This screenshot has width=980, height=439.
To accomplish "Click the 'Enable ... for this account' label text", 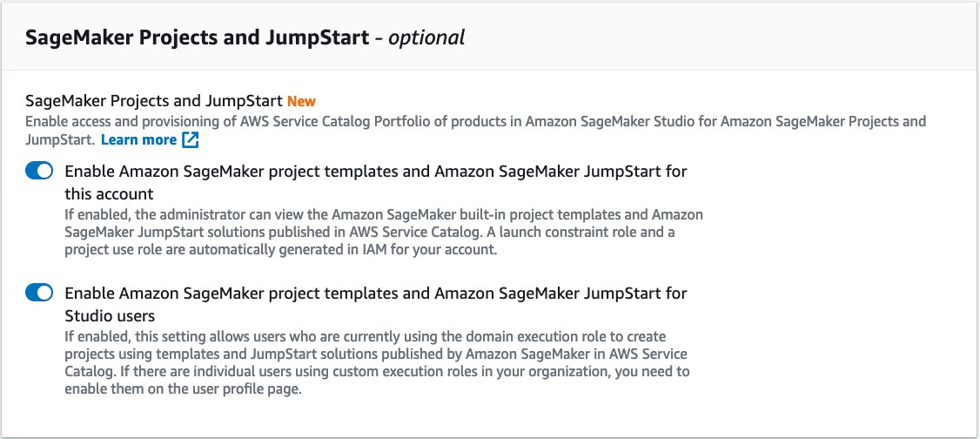I will [376, 183].
